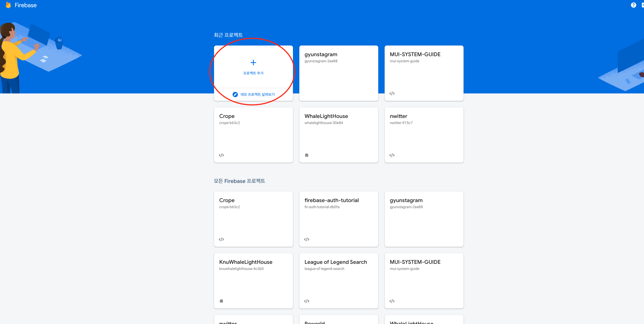Viewport: 644px width, 324px height.
Task: Open the help question-mark icon
Action: click(x=633, y=5)
